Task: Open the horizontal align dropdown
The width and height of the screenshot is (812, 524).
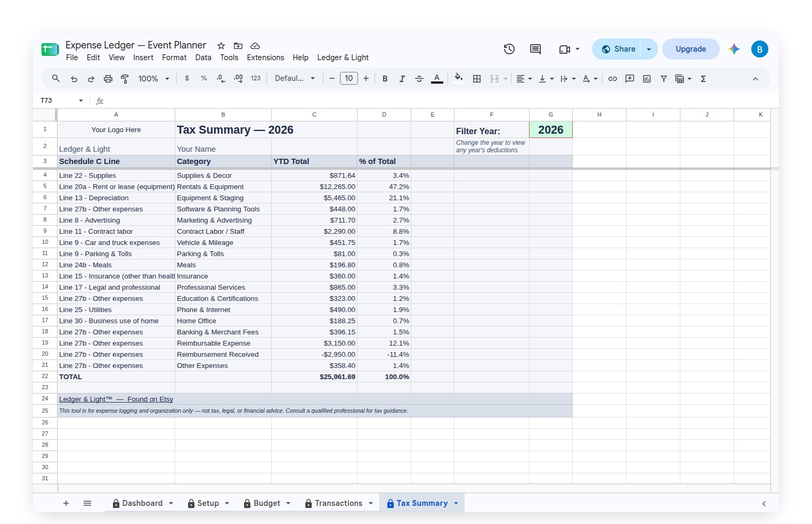Action: tap(524, 79)
